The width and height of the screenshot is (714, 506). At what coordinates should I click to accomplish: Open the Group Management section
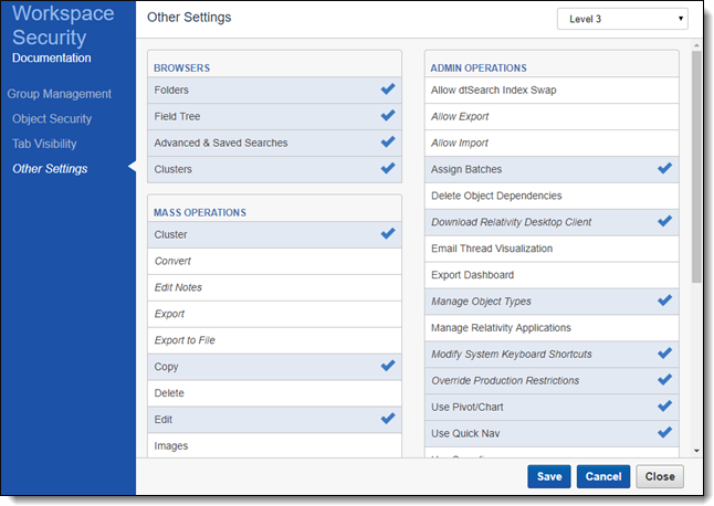point(59,94)
